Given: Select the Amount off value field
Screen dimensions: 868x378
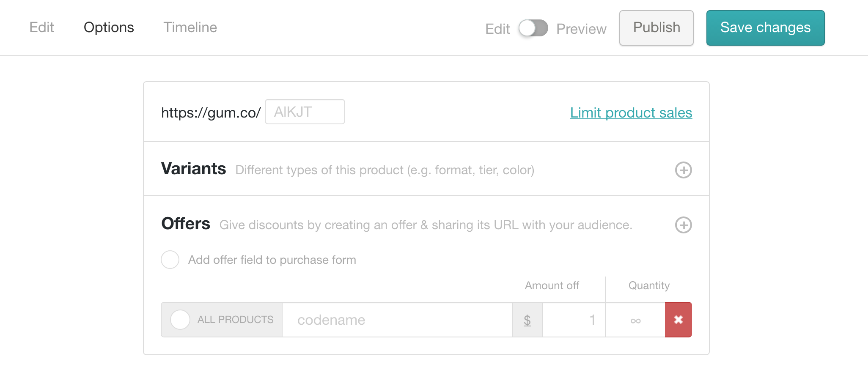Looking at the screenshot, I should click(x=574, y=320).
